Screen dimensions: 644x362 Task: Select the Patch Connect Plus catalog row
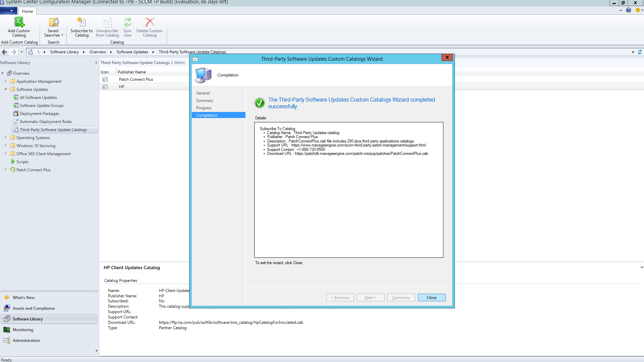[x=136, y=79]
